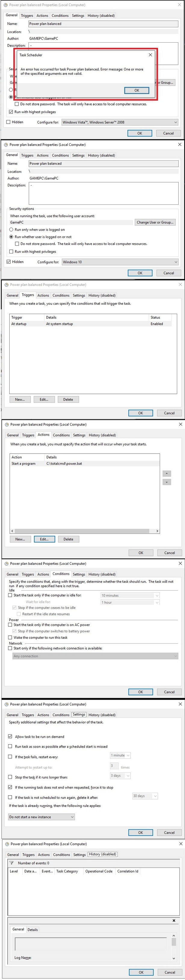Enable 'Start the task only if on AC power'
185x980 pixels.
[x=10, y=625]
